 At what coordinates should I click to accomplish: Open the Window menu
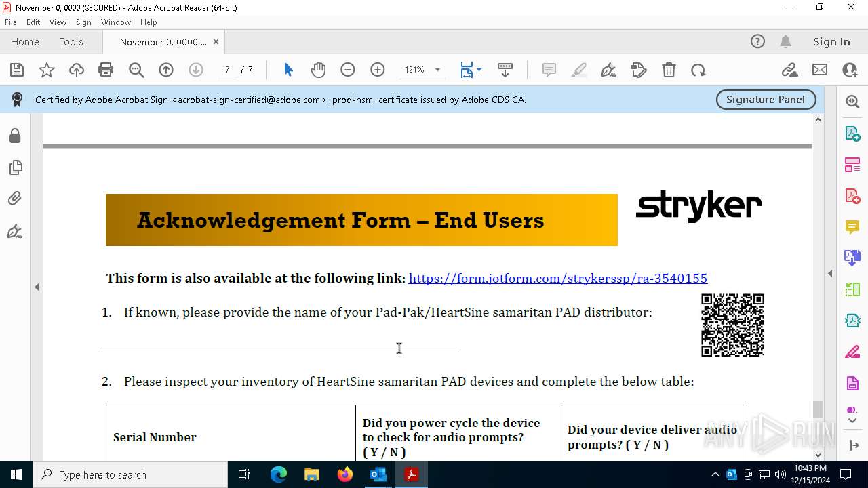(x=116, y=22)
